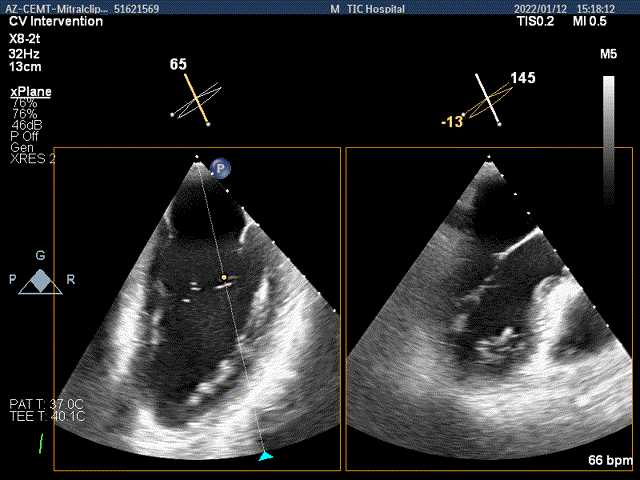Click the cyan arrow at scan line end
Screen dimensions: 640x480
pyautogui.click(x=264, y=456)
